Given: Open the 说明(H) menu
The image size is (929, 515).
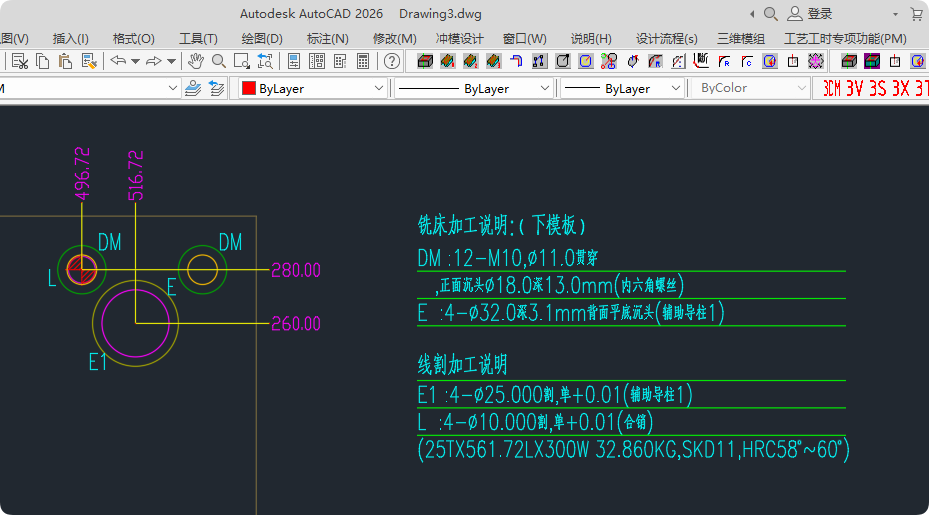Looking at the screenshot, I should pyautogui.click(x=591, y=39).
